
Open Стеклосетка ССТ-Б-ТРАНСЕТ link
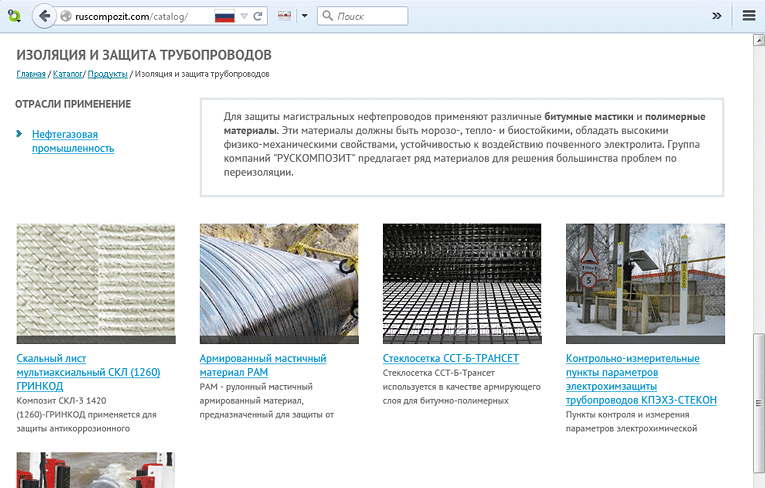click(451, 358)
